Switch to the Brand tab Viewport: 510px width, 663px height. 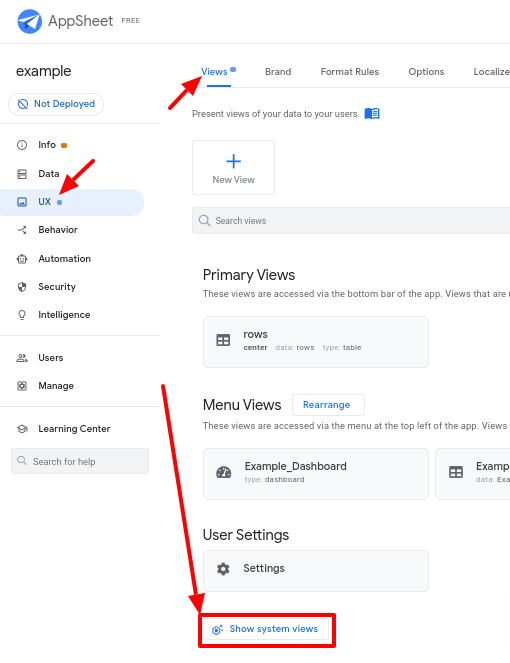278,72
